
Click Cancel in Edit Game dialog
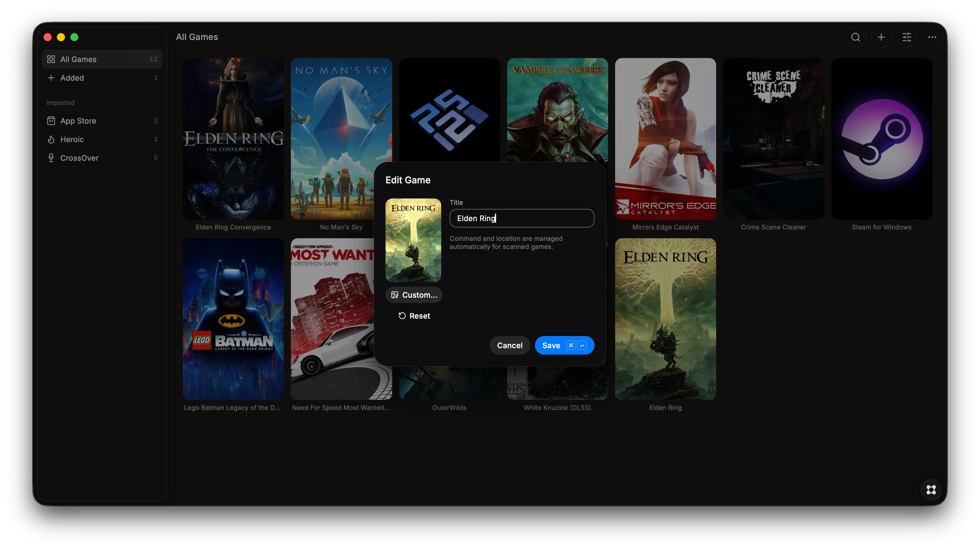tap(509, 345)
